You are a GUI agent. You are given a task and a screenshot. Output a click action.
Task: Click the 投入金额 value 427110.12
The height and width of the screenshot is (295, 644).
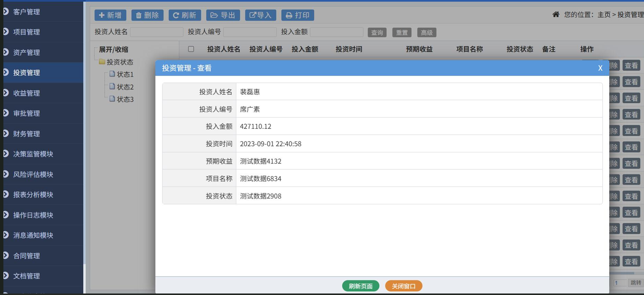(x=256, y=126)
